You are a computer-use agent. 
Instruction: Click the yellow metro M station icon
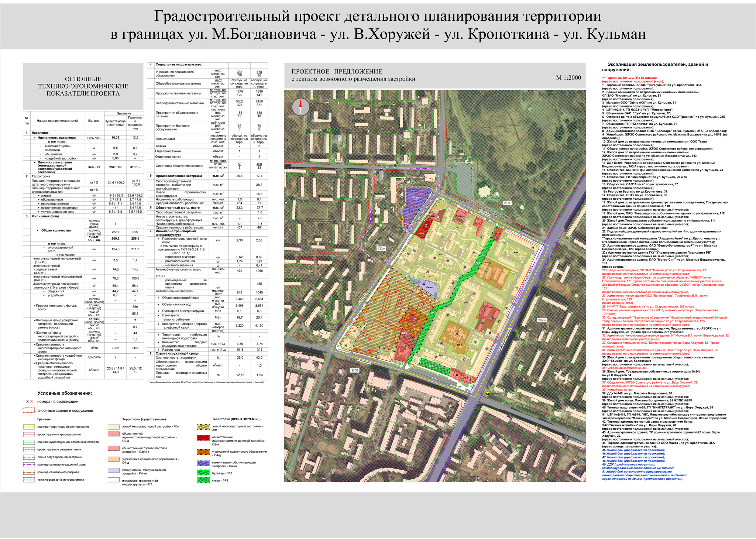pyautogui.click(x=487, y=394)
